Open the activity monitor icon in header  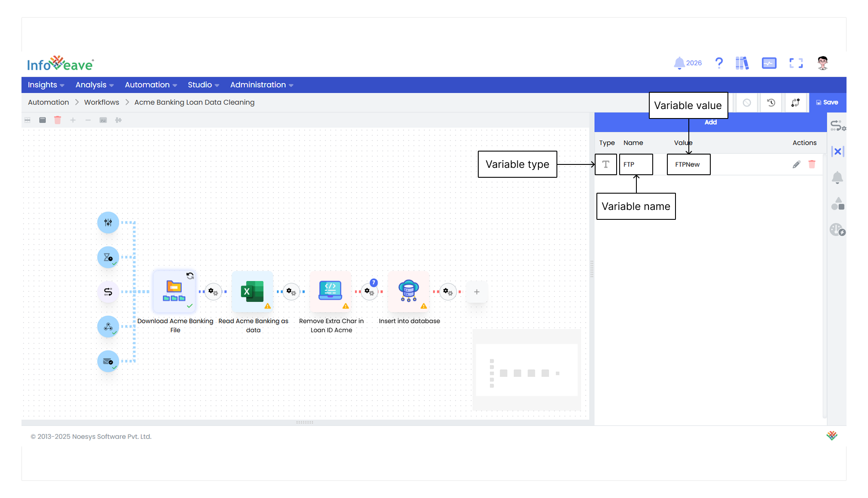click(x=769, y=63)
